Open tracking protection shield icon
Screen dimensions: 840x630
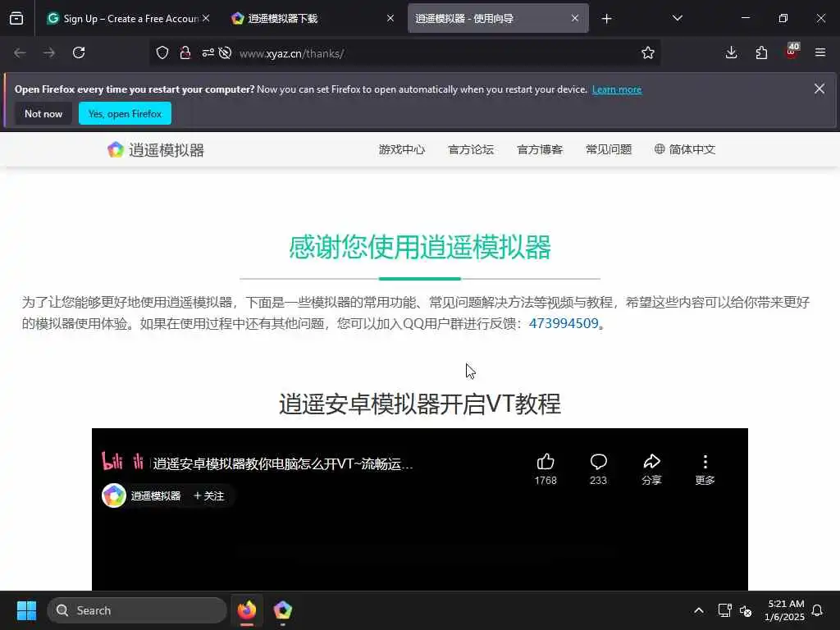(x=162, y=52)
